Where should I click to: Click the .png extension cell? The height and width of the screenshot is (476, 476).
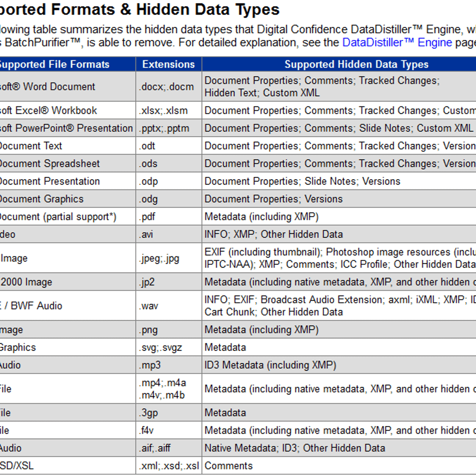(169, 330)
